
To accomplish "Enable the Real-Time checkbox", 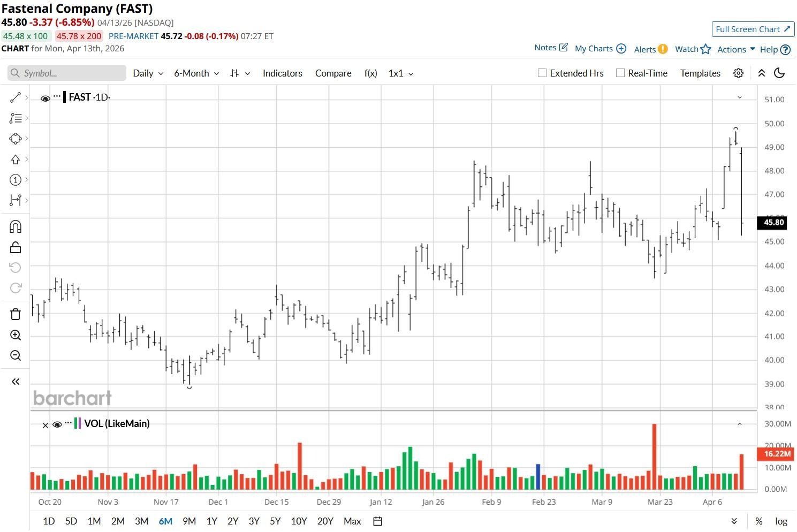I will pyautogui.click(x=620, y=73).
